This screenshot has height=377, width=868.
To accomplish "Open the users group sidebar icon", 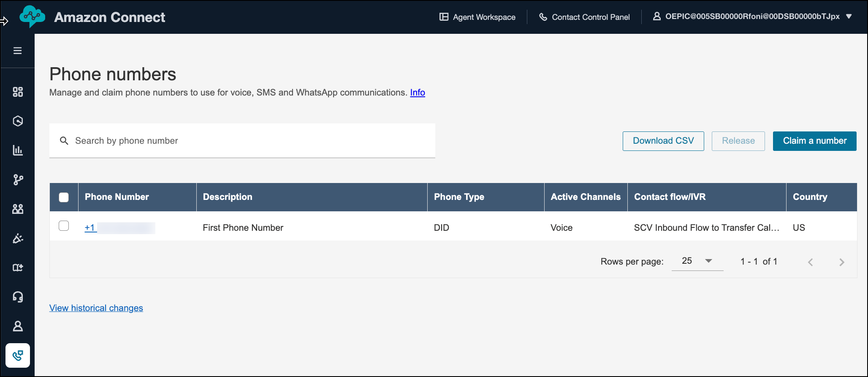I will [18, 209].
